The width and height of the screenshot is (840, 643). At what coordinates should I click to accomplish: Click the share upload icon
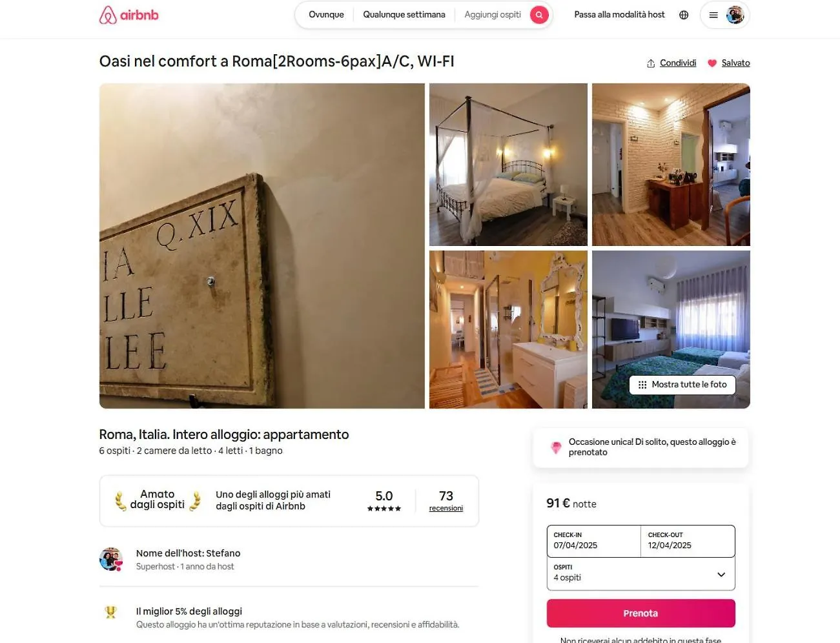[651, 63]
